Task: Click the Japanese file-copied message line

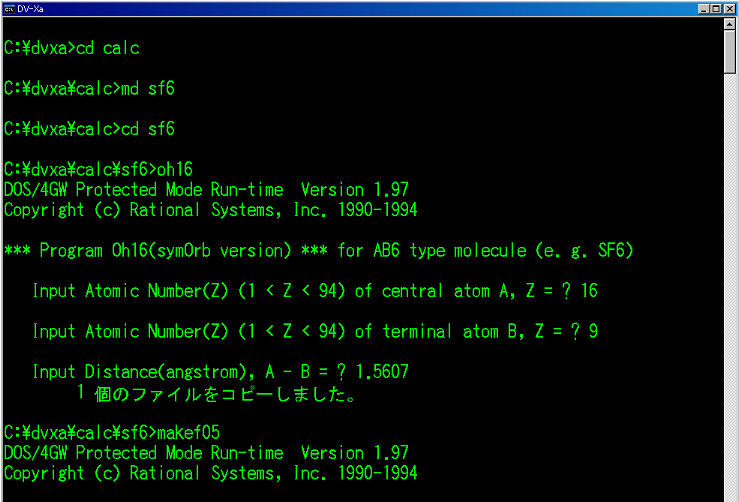Action: click(217, 392)
